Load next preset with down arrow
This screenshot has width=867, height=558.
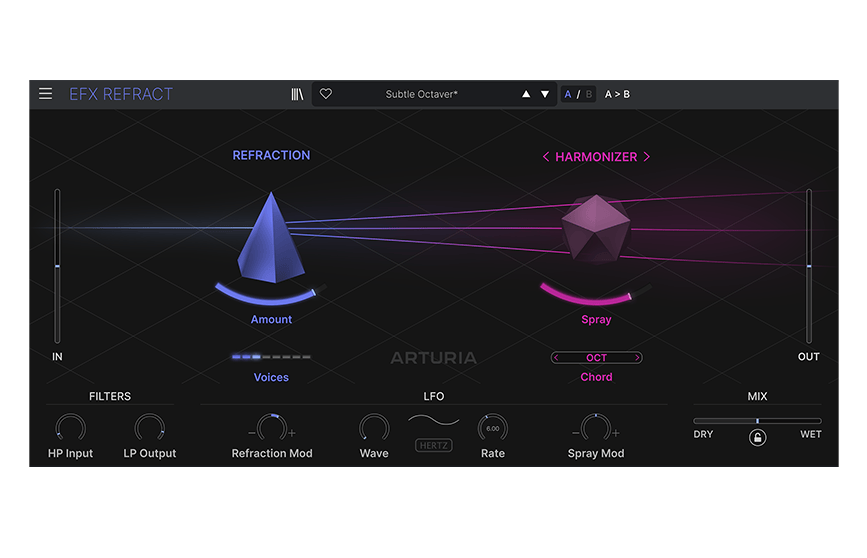[x=545, y=94]
